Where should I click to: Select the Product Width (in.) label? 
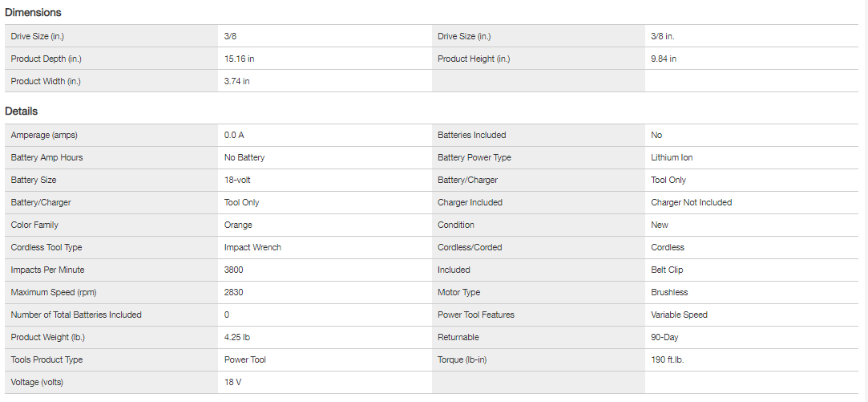coord(46,81)
